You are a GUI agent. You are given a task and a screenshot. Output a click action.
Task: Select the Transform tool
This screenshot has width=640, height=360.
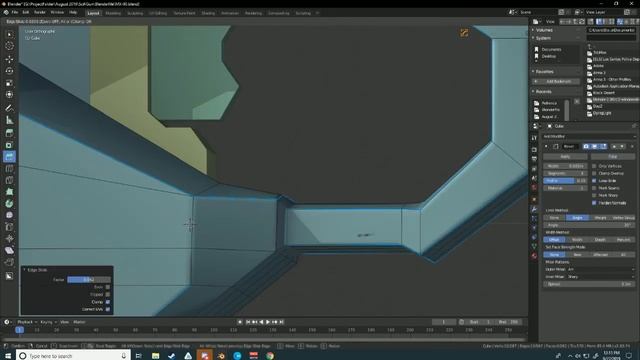(x=9, y=95)
